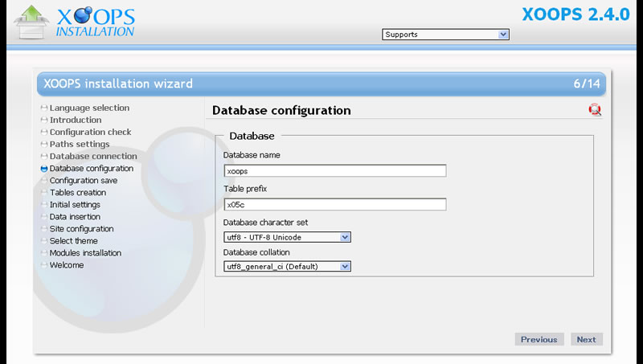Select the Modules installation step
Viewport: 643px width, 364px height.
pos(85,253)
